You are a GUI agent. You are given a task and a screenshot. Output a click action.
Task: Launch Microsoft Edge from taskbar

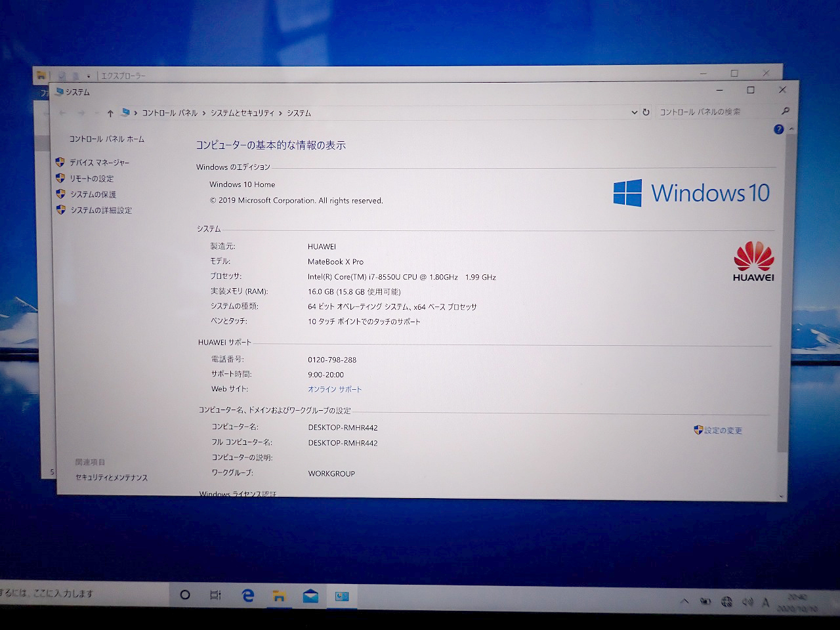coord(247,596)
